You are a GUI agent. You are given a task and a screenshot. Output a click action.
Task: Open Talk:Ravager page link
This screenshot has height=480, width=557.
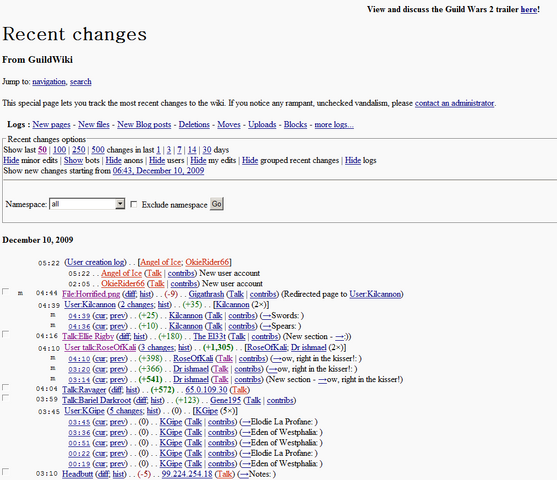(x=84, y=390)
